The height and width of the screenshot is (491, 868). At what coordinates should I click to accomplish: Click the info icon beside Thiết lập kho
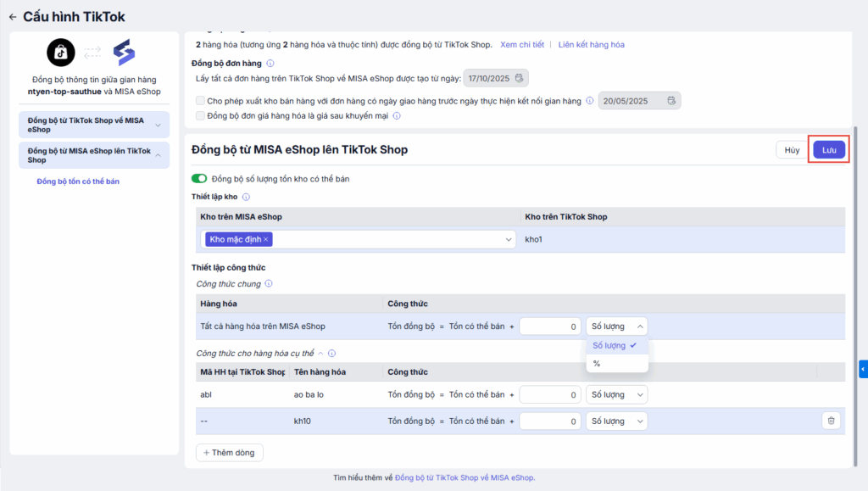[x=247, y=197]
